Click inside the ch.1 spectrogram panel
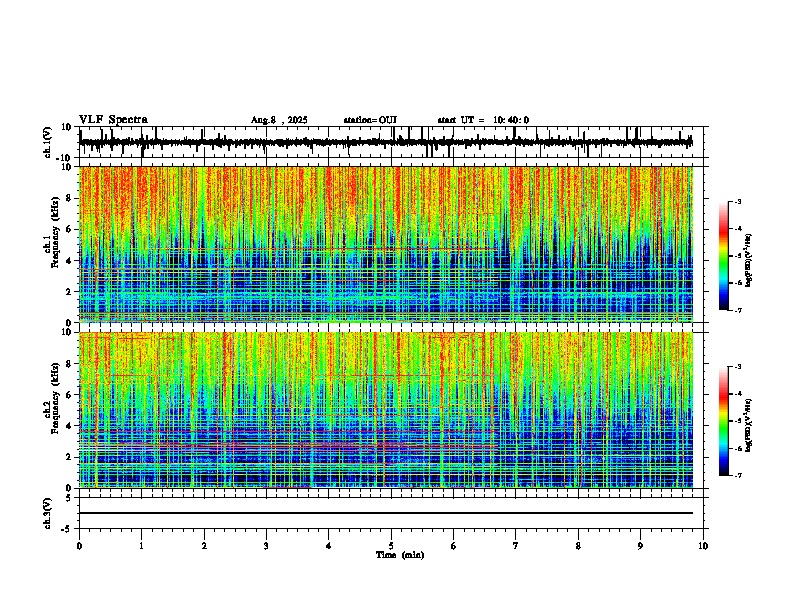Image resolution: width=792 pixels, height=612 pixels. (x=386, y=244)
